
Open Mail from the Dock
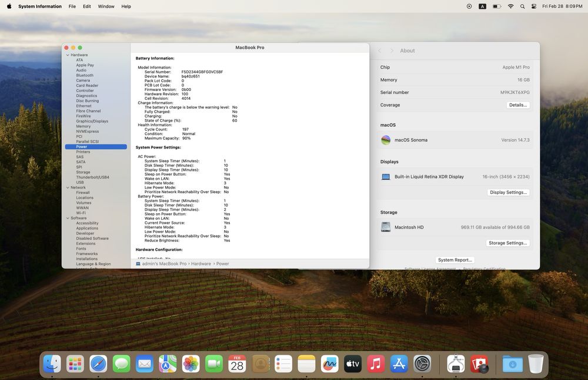click(x=145, y=364)
